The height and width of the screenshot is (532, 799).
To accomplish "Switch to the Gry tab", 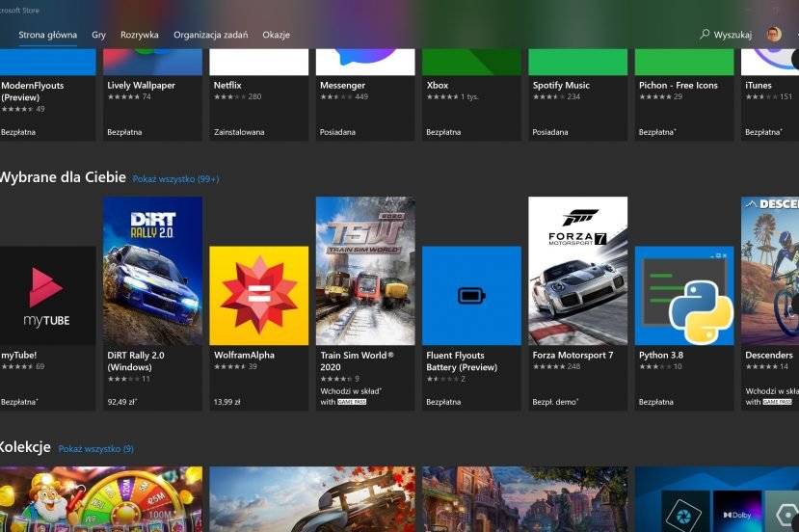I will (x=98, y=35).
